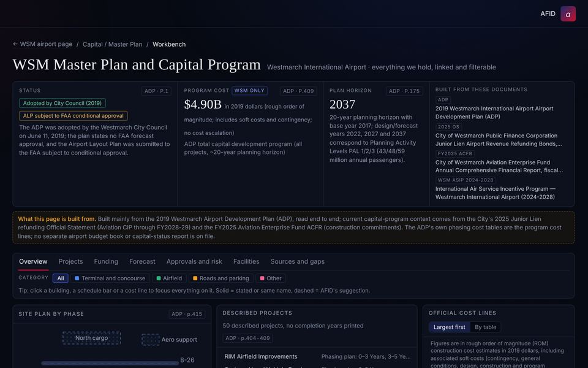The width and height of the screenshot is (588, 368).
Task: Click the green Airfield color swatch
Action: (x=159, y=278)
